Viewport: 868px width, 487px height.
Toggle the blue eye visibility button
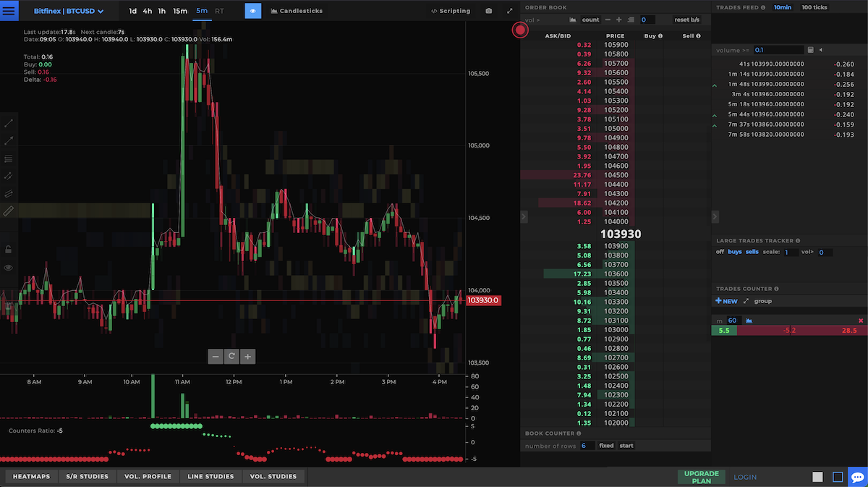(x=253, y=11)
